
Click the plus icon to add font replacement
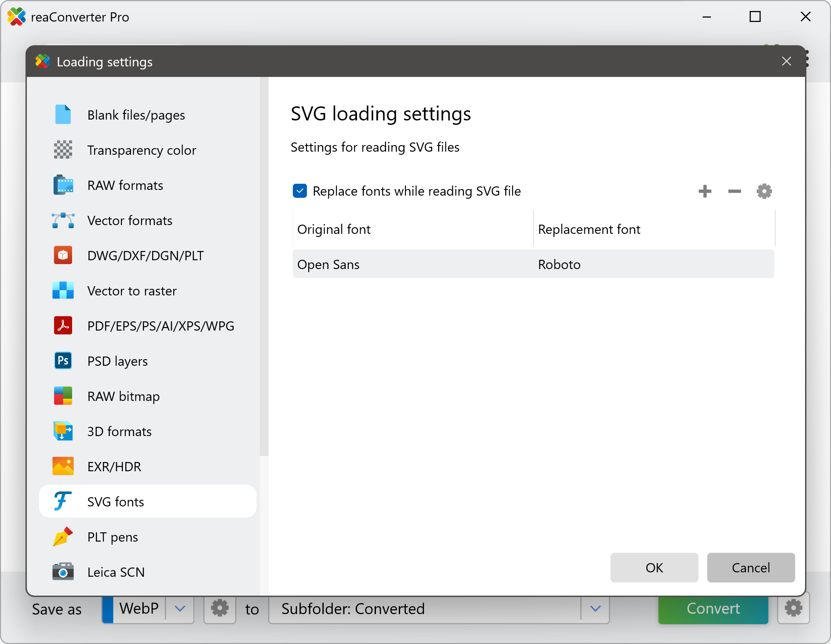[705, 191]
